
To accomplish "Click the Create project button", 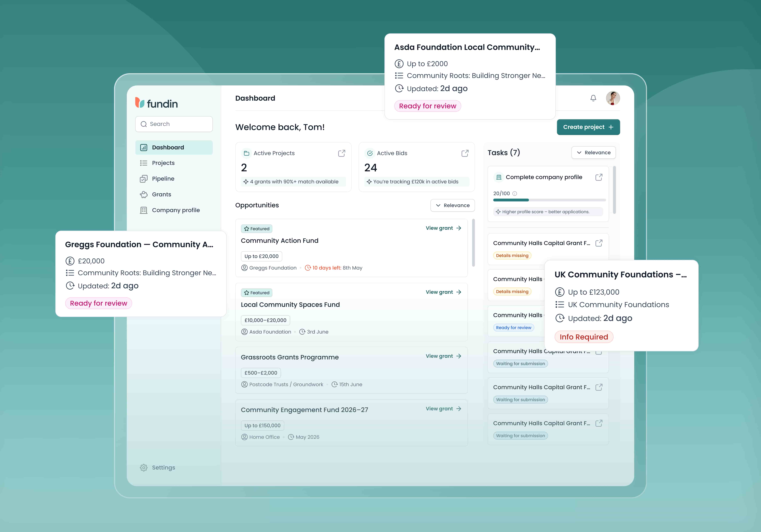I will (x=588, y=127).
